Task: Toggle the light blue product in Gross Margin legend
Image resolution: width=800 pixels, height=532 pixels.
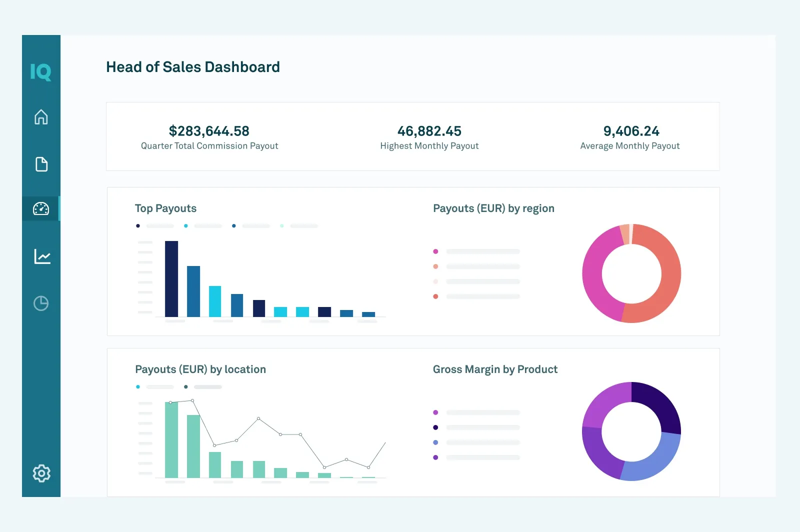Action: (x=435, y=441)
